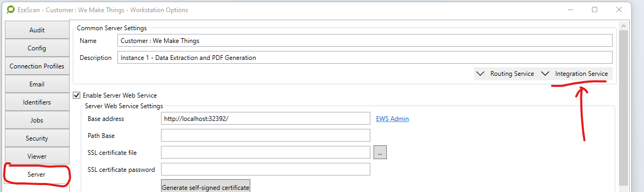Switch to the Security tab
This screenshot has height=192, width=644.
tap(37, 138)
